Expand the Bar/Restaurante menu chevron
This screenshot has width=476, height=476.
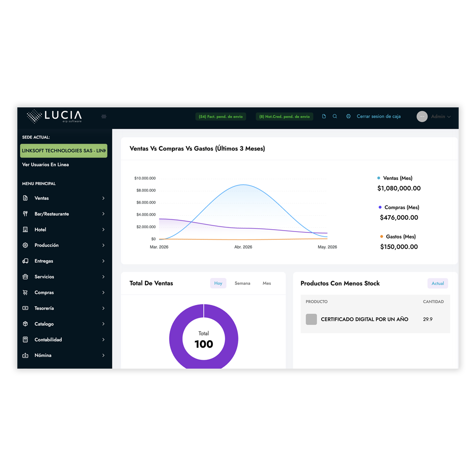(x=104, y=214)
